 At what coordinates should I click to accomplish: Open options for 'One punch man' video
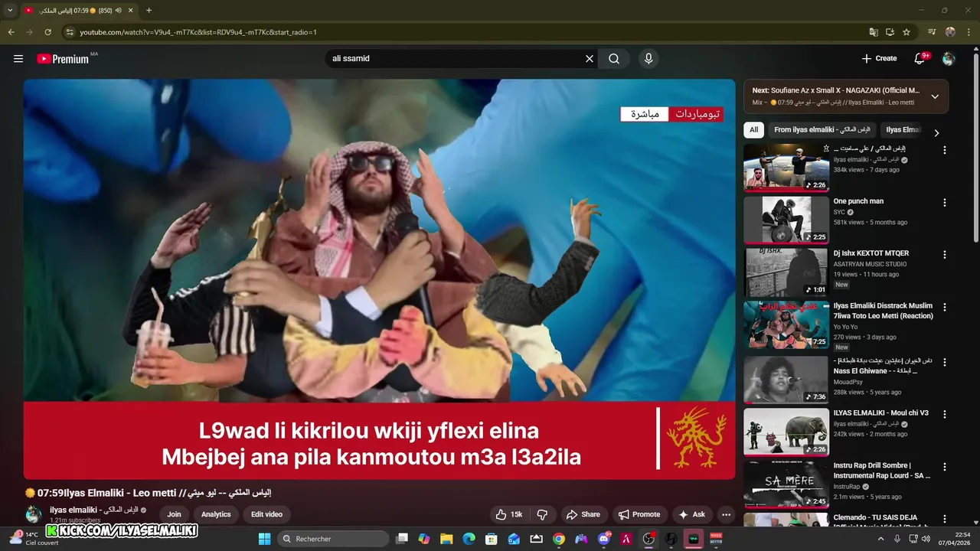tap(945, 203)
